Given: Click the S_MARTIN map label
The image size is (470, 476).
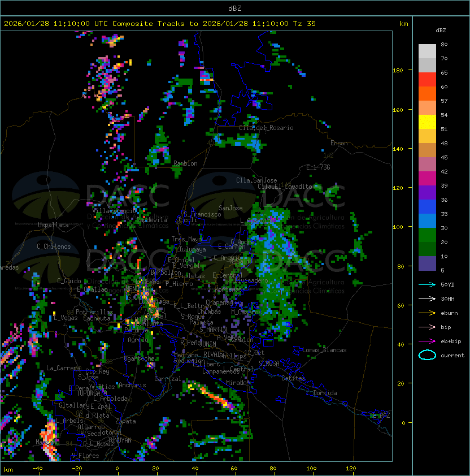Looking at the screenshot, I should 214,329.
